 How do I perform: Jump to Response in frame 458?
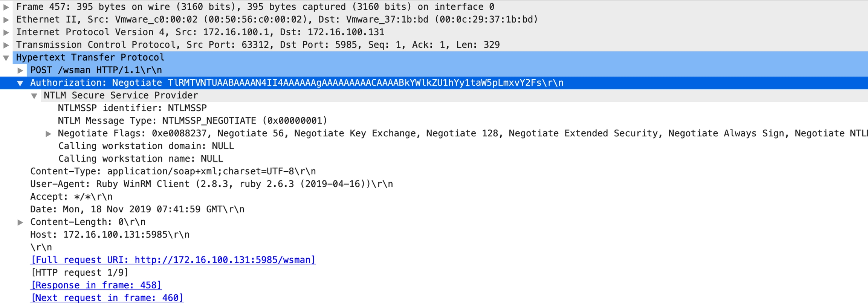coord(96,285)
